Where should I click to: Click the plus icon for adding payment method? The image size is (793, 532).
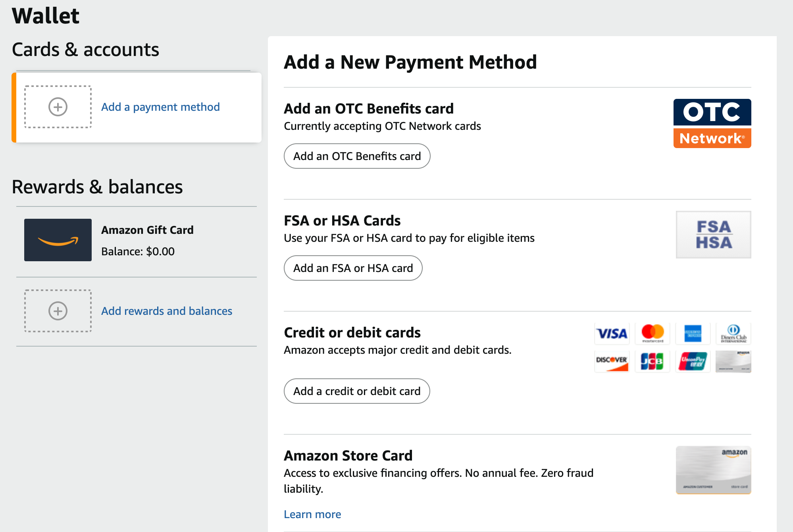(x=58, y=107)
